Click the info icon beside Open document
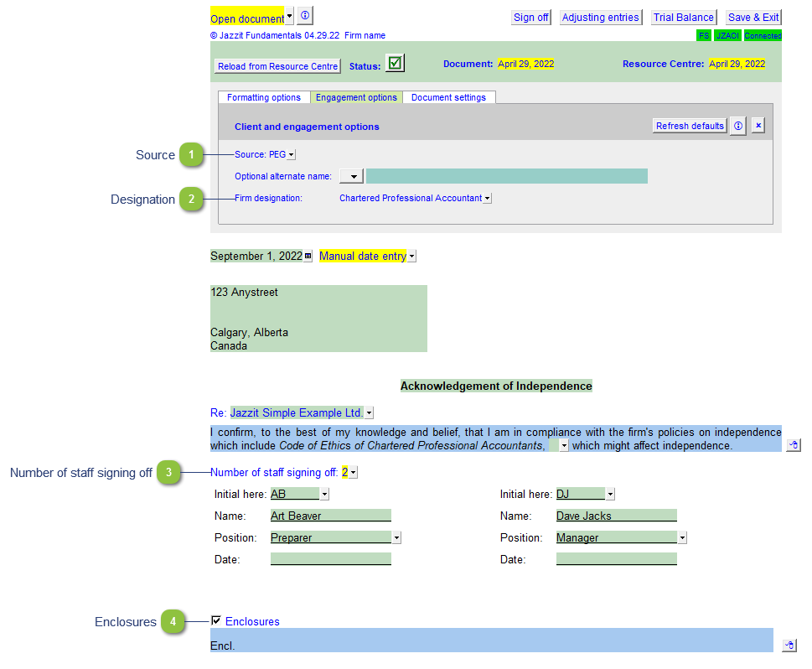 304,16
